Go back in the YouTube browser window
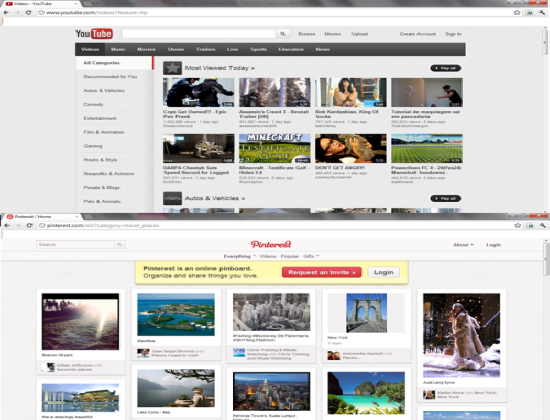The height and width of the screenshot is (420, 550). [x=6, y=12]
